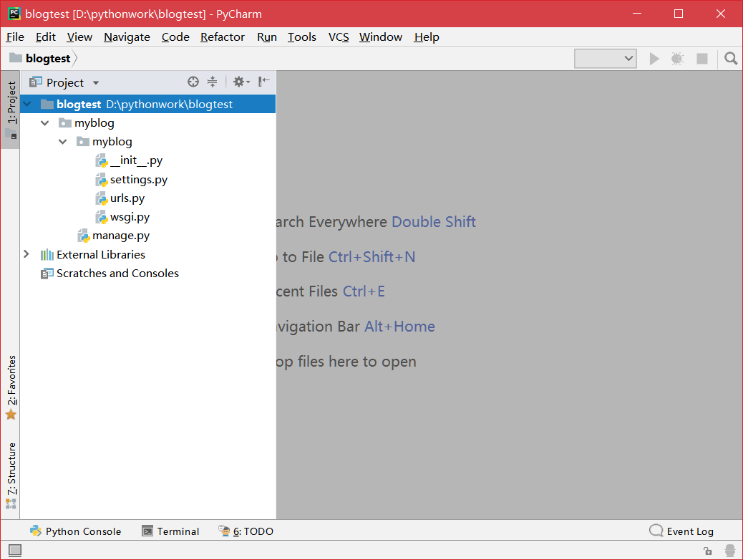Select urls.py in the project tree
Screen dimensions: 743x560
click(x=127, y=198)
